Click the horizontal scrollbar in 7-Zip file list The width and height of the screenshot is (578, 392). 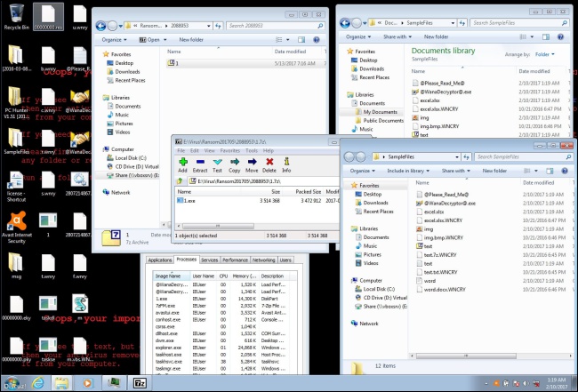218,226
